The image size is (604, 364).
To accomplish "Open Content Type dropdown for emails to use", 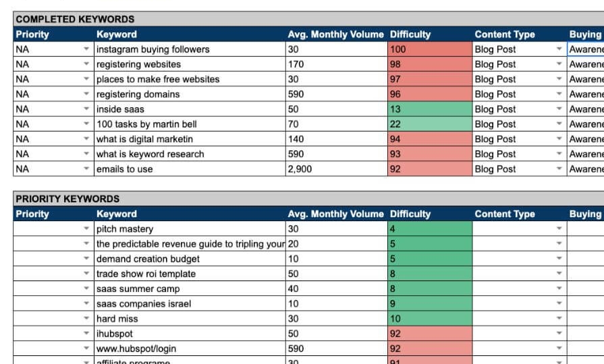I will [559, 169].
